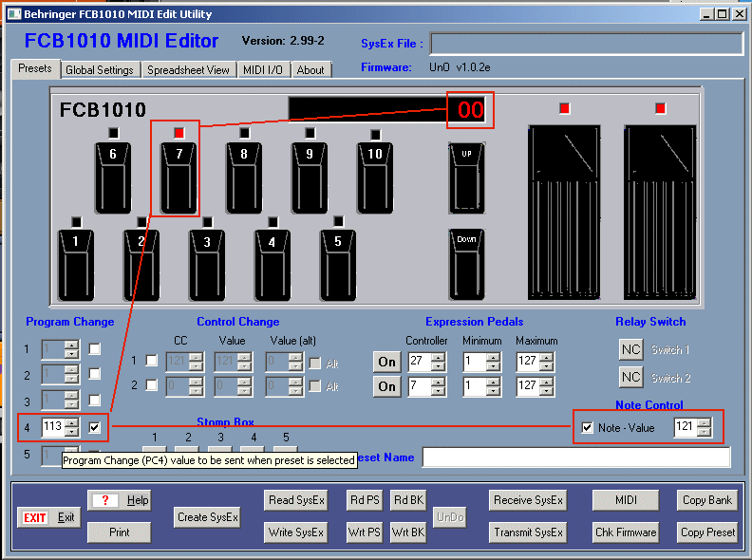Click footswitch pedal 7
The height and width of the screenshot is (560, 752).
pos(179,177)
